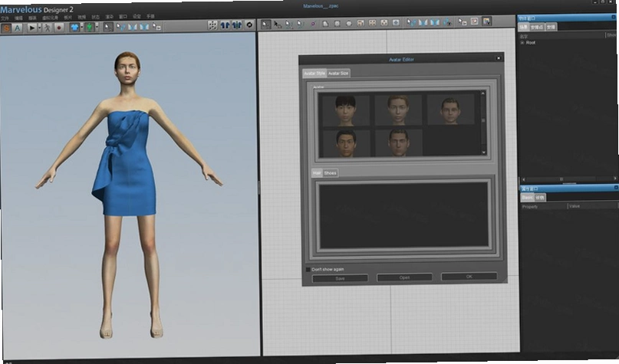Viewport: 619px width, 364px height.
Task: Select the first tab in the object browser panel
Action: pyautogui.click(x=523, y=28)
